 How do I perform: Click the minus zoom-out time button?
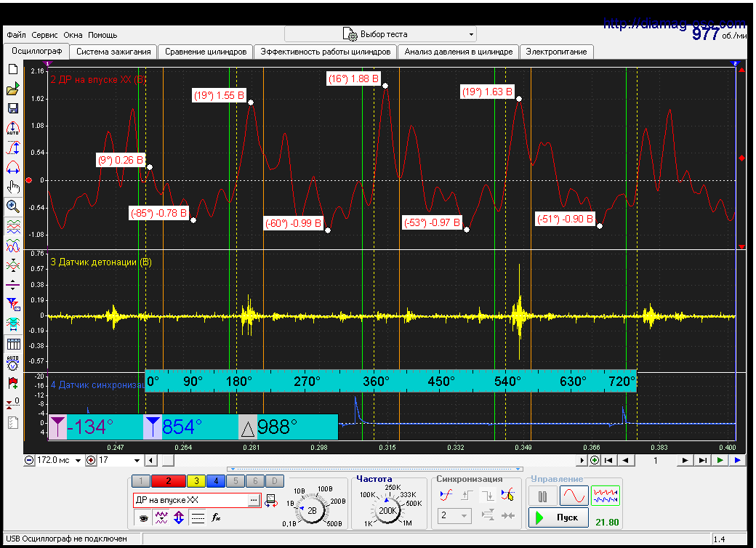(x=29, y=460)
